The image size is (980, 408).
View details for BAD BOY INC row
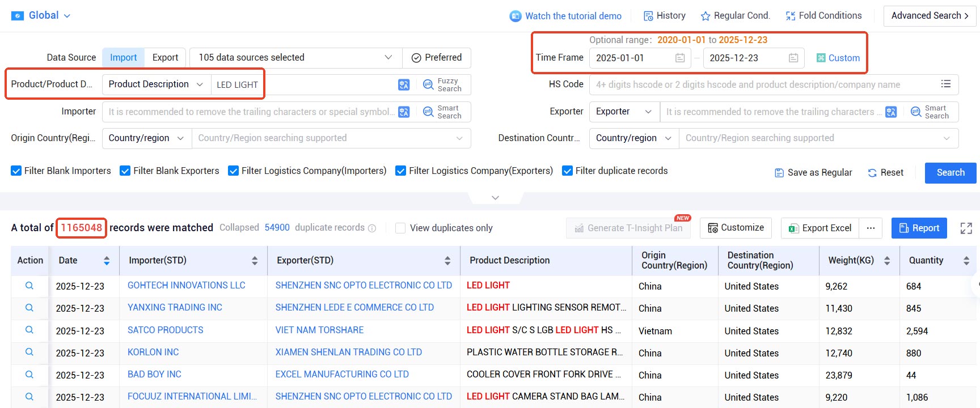tap(29, 374)
